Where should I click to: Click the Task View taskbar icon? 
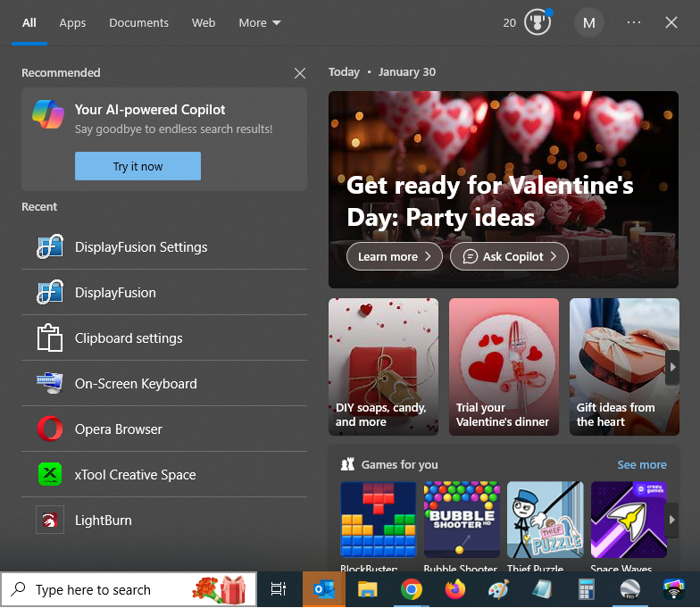[x=279, y=589]
